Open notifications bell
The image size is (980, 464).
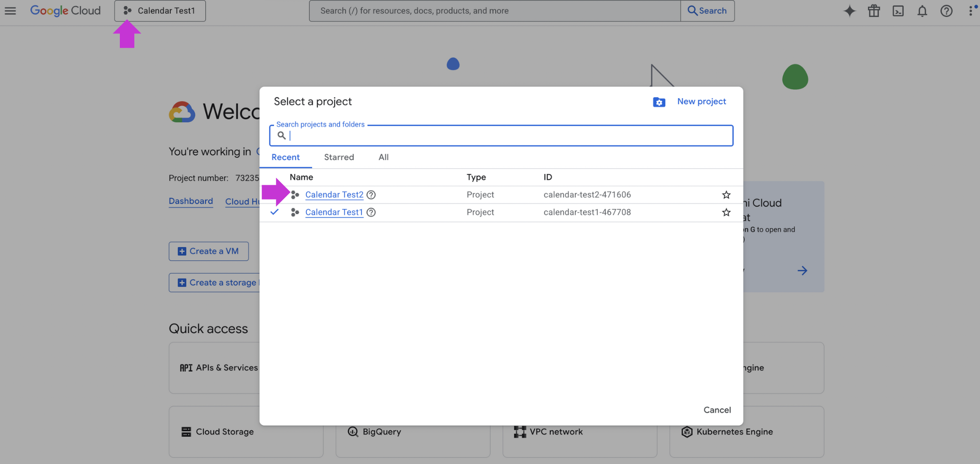pyautogui.click(x=922, y=11)
